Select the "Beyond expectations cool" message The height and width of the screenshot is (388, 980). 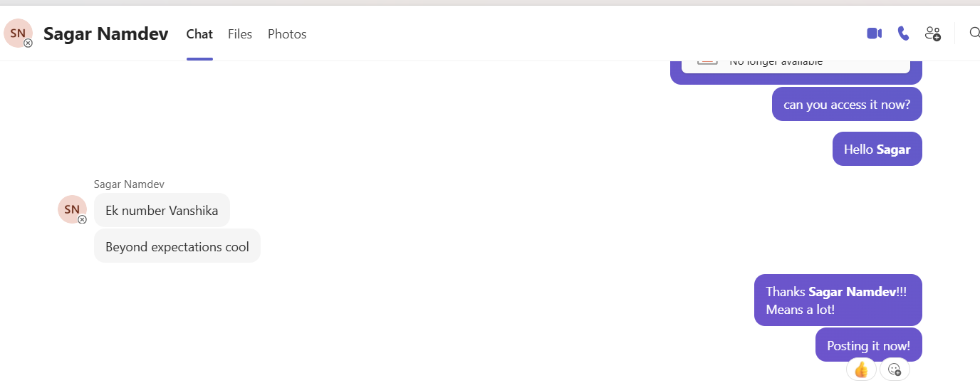pyautogui.click(x=177, y=246)
